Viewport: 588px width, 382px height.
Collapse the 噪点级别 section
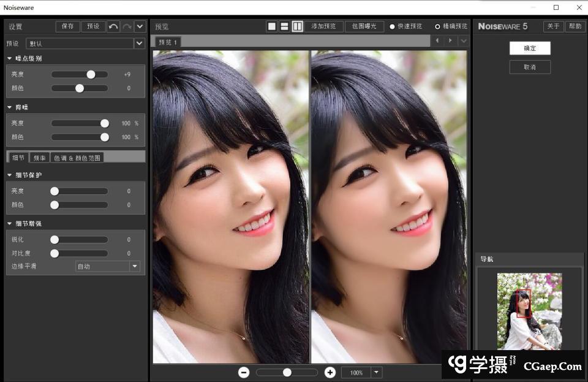(10, 58)
